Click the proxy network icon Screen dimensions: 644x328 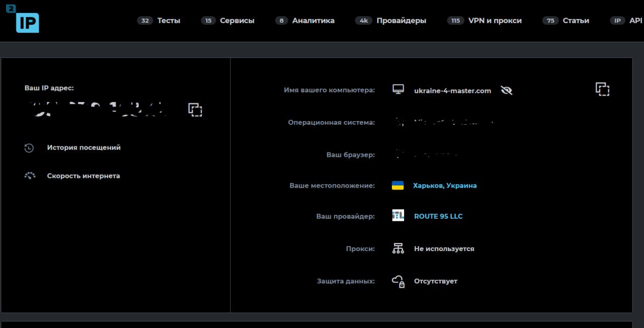pos(398,248)
